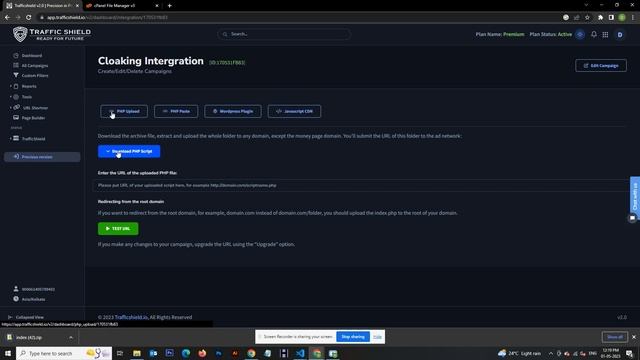The image size is (640, 360).
Task: Click the Hide link in the recorder bar
Action: point(378,337)
